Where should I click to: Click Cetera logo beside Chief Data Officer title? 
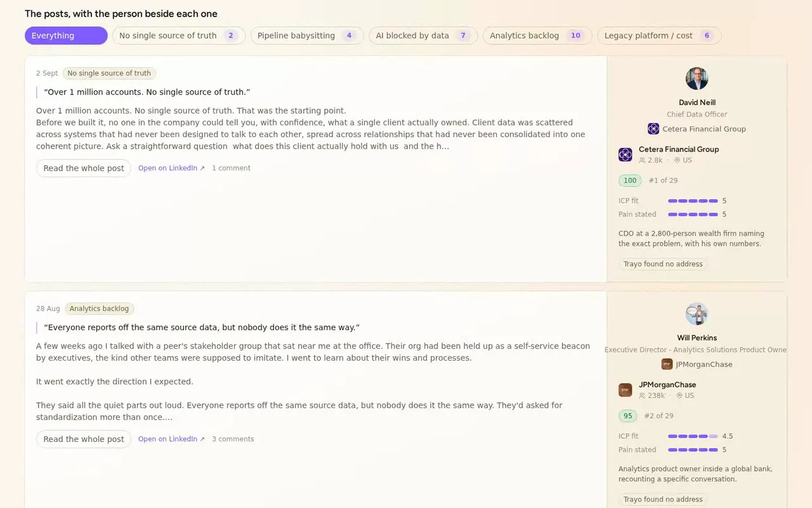tap(653, 129)
